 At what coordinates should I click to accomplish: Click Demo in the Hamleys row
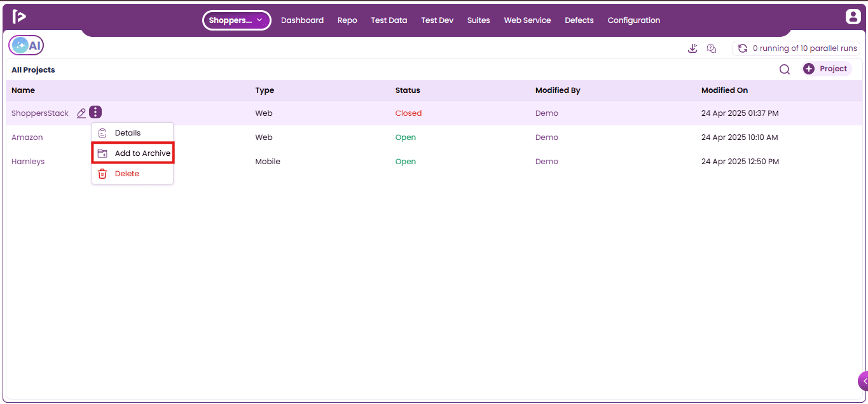pos(547,162)
